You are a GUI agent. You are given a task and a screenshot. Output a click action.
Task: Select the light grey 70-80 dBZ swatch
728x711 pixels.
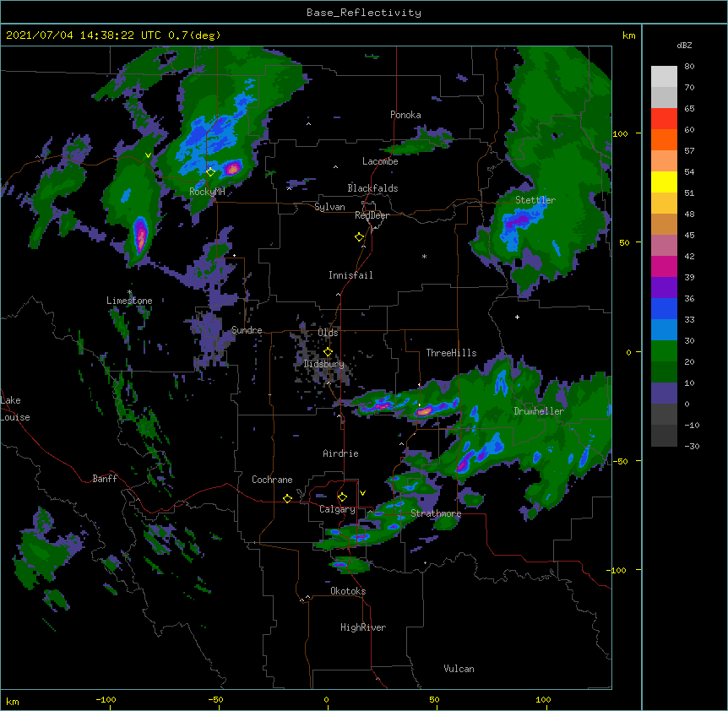(x=664, y=77)
